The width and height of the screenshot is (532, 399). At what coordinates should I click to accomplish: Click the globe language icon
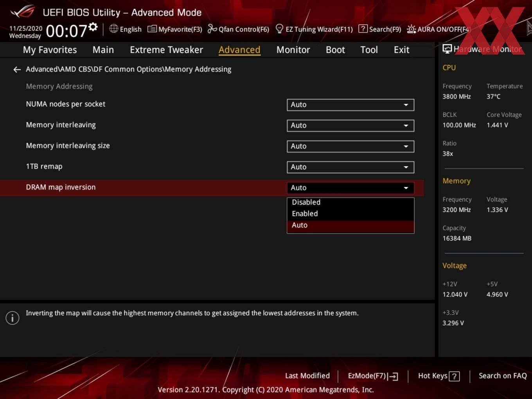point(113,29)
